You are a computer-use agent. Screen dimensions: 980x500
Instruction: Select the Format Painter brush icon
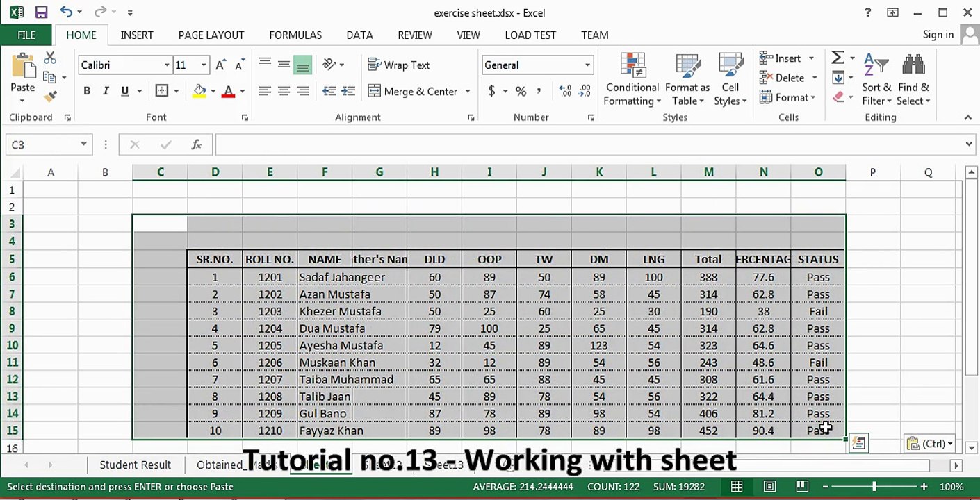50,97
